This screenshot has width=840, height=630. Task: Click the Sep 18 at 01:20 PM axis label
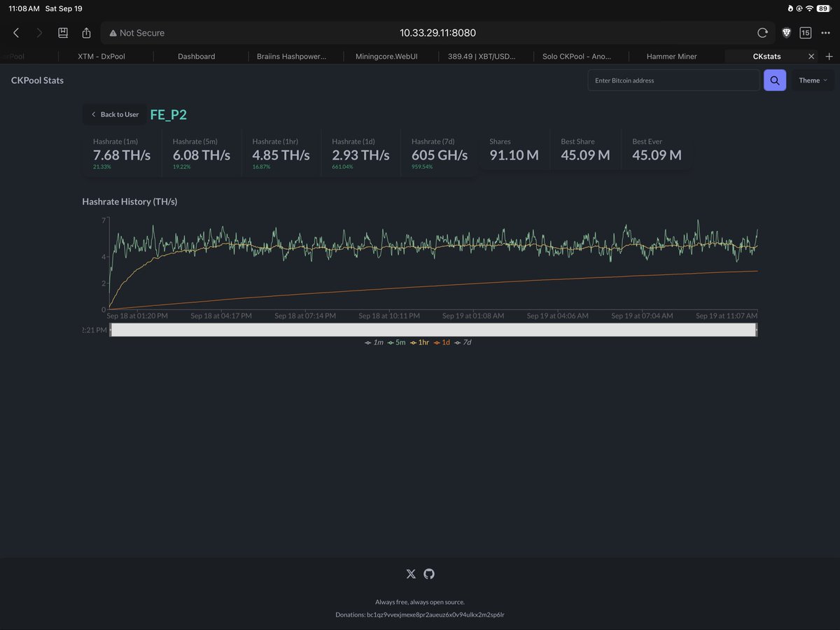137,316
